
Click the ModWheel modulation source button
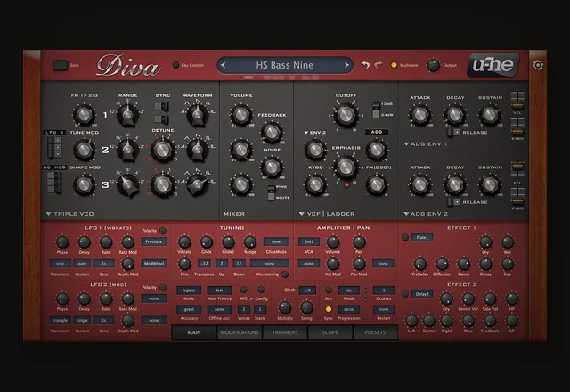click(154, 264)
